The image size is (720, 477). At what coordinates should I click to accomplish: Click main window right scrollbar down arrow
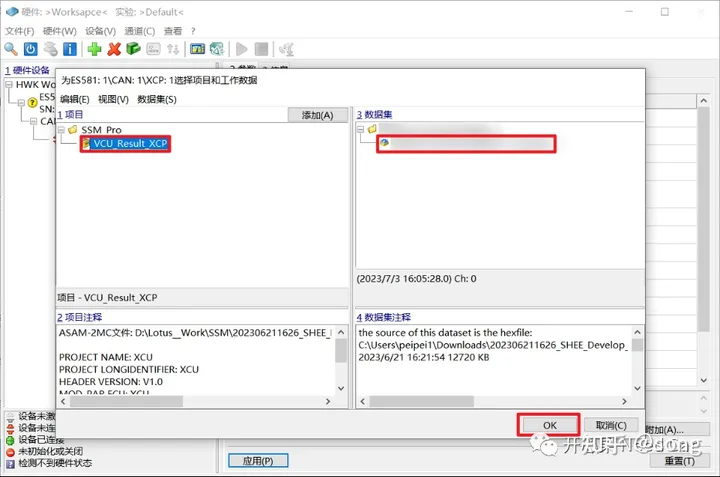tap(703, 381)
